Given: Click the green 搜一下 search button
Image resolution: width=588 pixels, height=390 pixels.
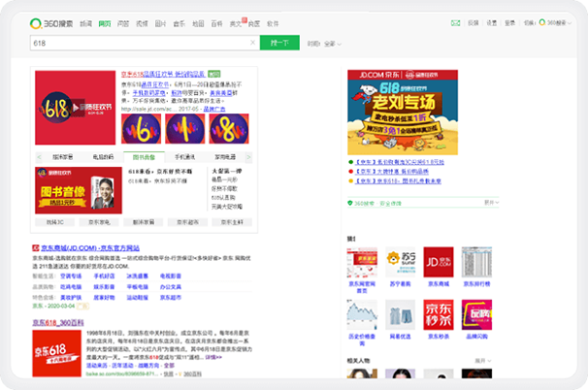Looking at the screenshot, I should coord(279,43).
